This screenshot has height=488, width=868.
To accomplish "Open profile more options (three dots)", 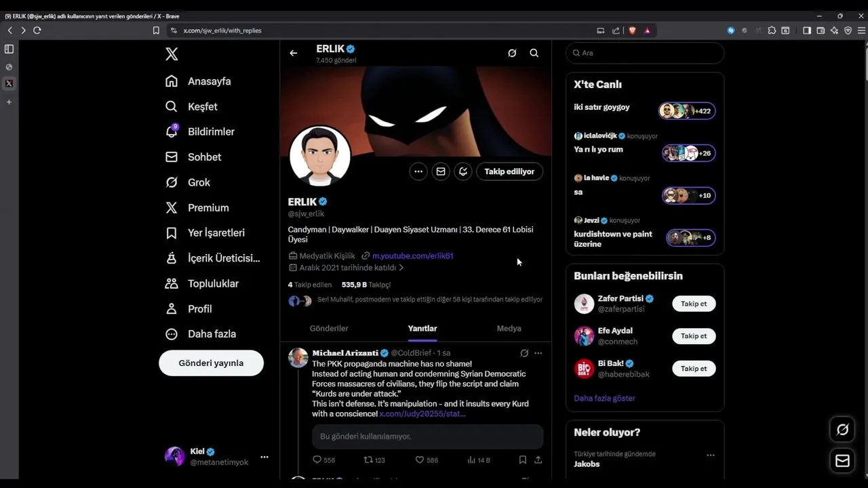I will tap(418, 171).
